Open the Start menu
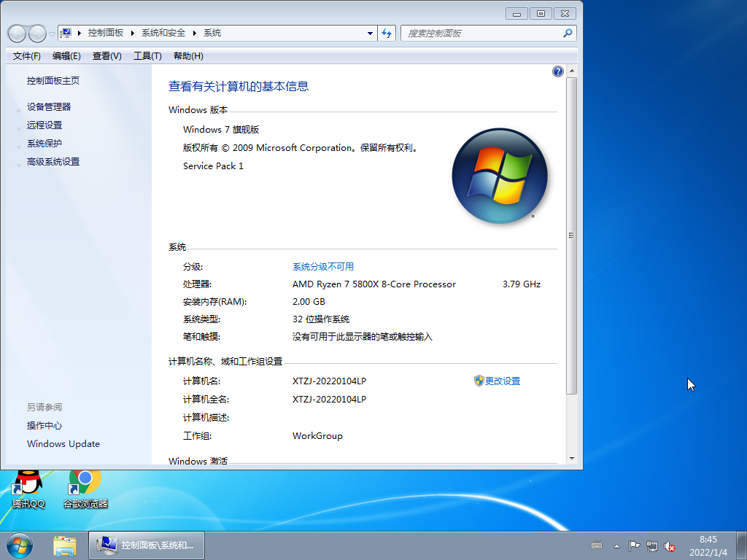Screen dimensions: 747x560 pyautogui.click(x=18, y=545)
